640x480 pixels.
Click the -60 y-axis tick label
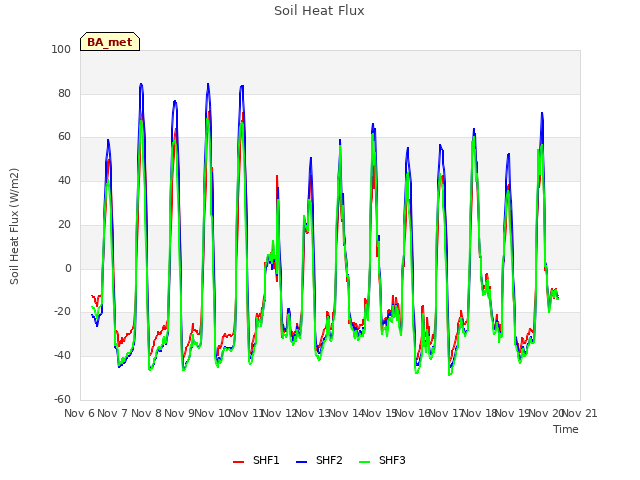63,399
